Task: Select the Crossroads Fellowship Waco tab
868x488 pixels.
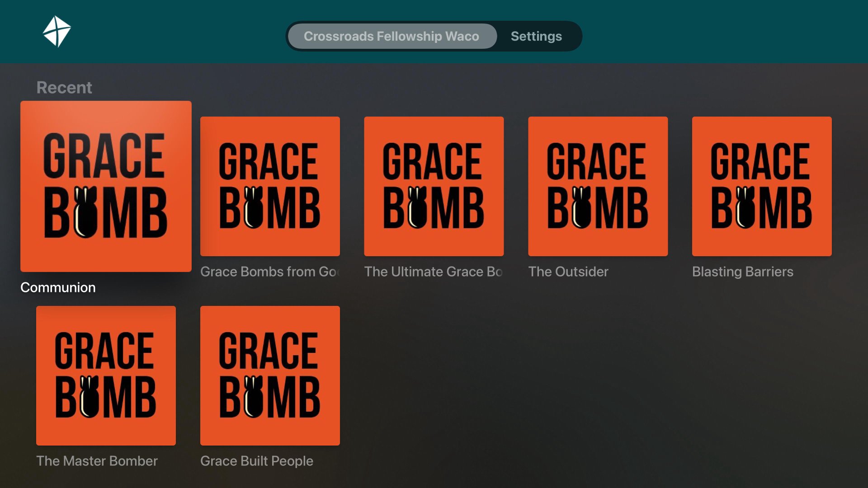Action: pyautogui.click(x=392, y=36)
